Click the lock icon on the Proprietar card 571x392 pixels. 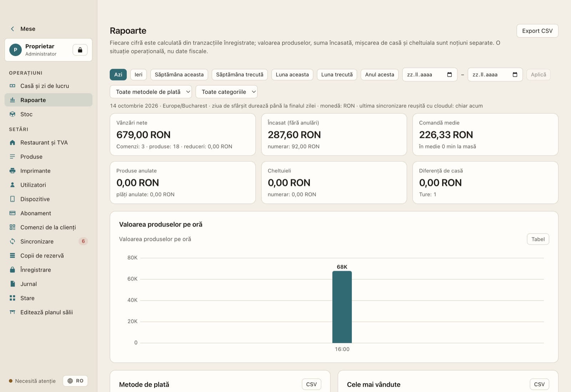[80, 50]
